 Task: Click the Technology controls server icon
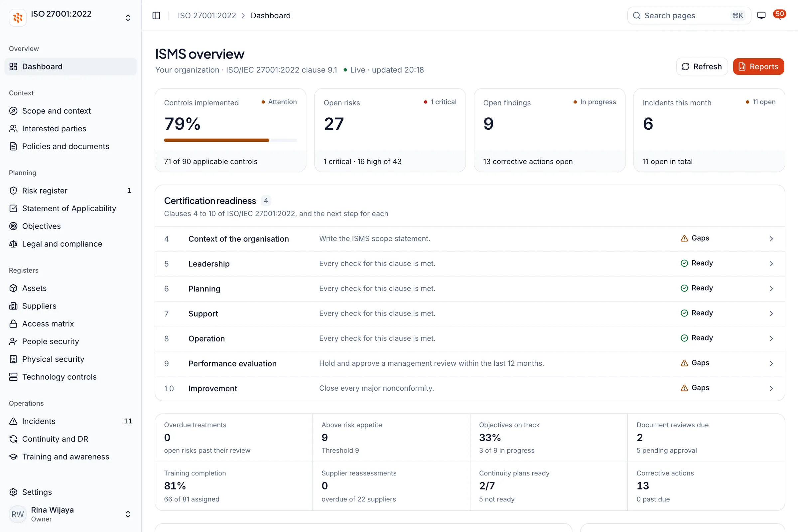13,377
